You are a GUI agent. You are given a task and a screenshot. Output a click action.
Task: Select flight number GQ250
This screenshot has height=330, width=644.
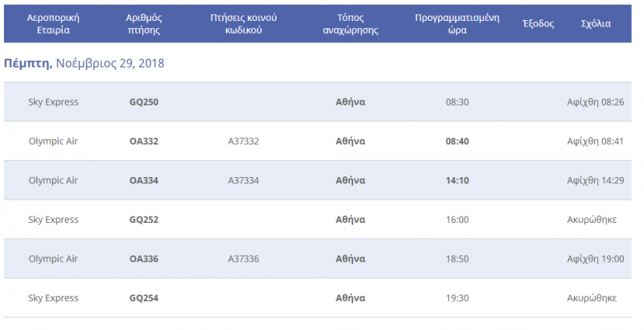144,101
